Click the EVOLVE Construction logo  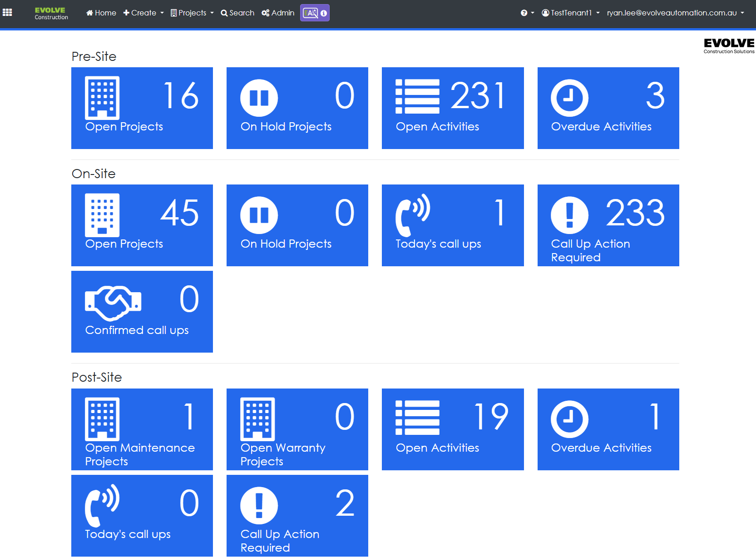point(51,13)
